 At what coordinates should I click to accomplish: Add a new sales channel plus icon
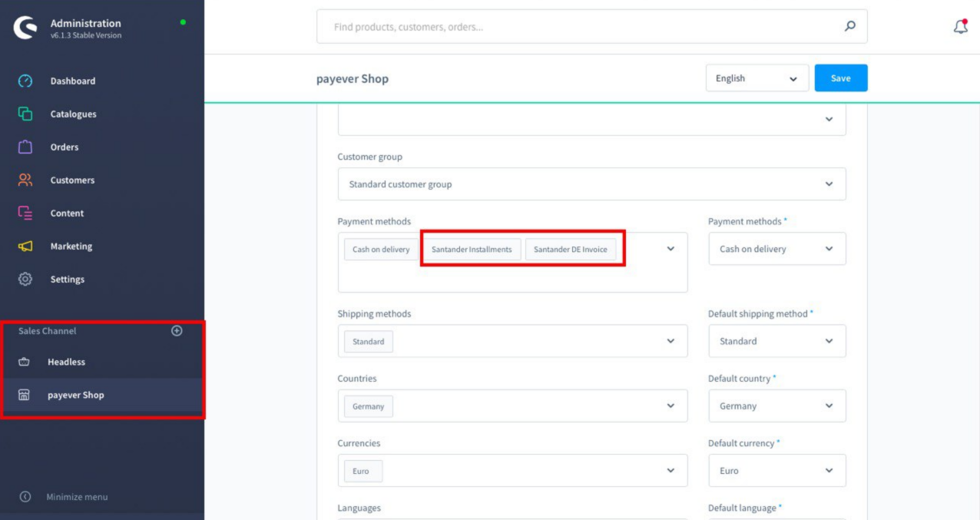(x=177, y=331)
